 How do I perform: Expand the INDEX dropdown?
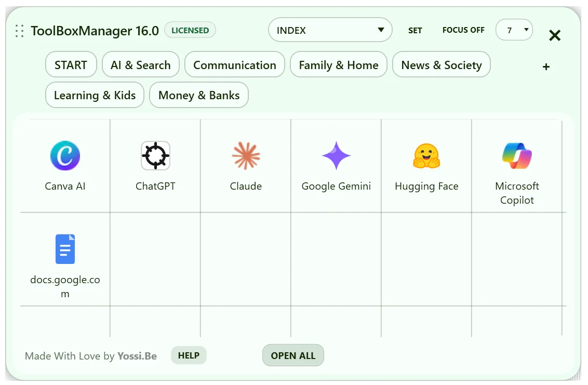point(330,30)
